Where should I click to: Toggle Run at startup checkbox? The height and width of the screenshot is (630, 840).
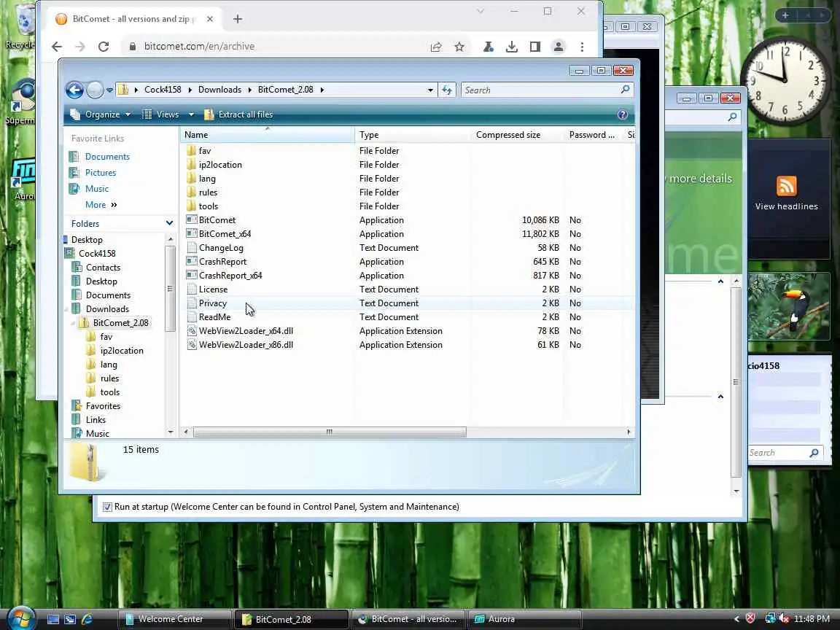[x=107, y=507]
